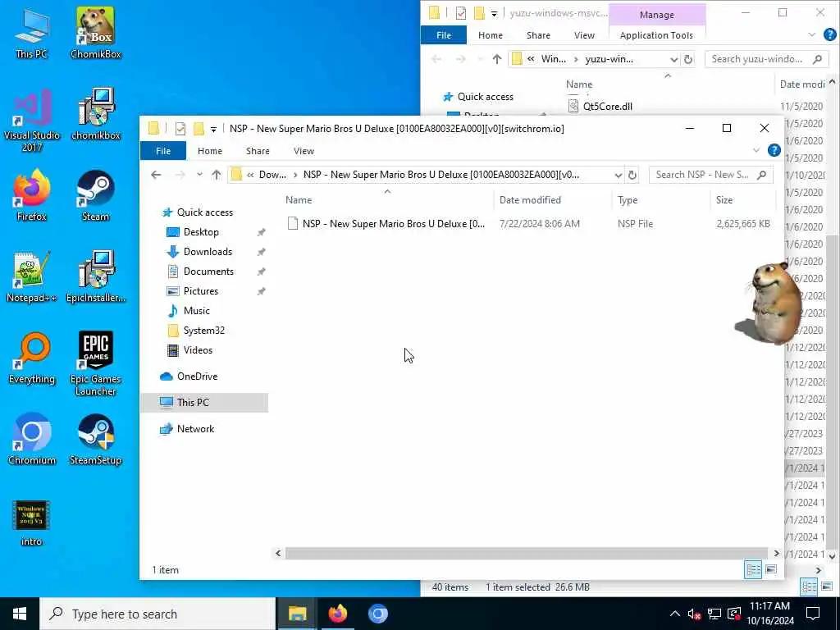
Task: Click File Explorer taskbar icon
Action: (x=297, y=614)
